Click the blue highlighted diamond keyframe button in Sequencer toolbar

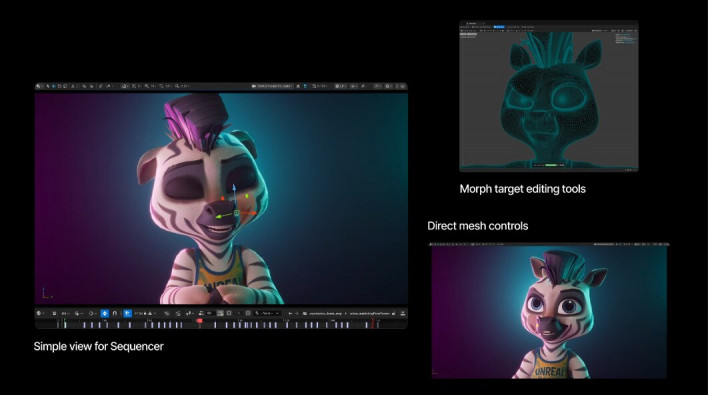point(105,313)
